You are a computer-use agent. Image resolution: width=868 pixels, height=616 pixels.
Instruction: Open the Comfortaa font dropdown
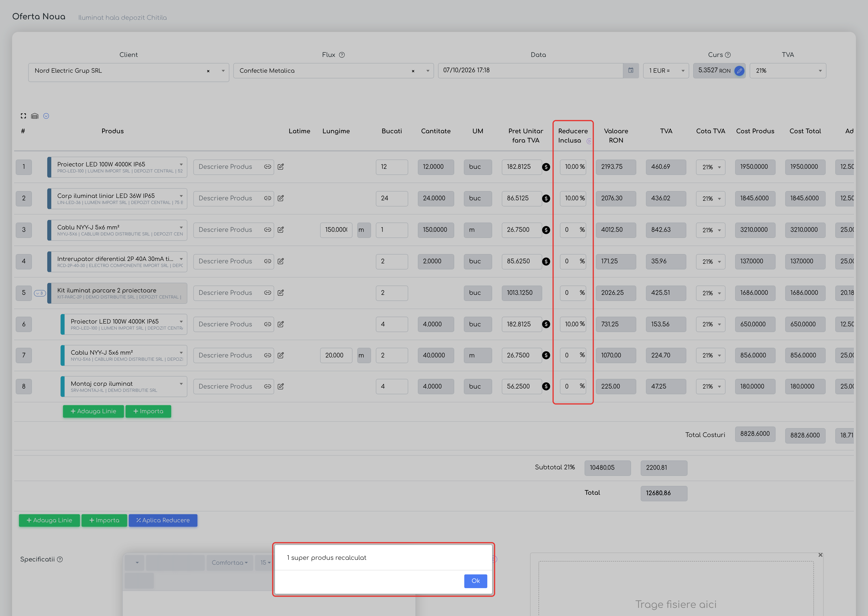pos(229,563)
